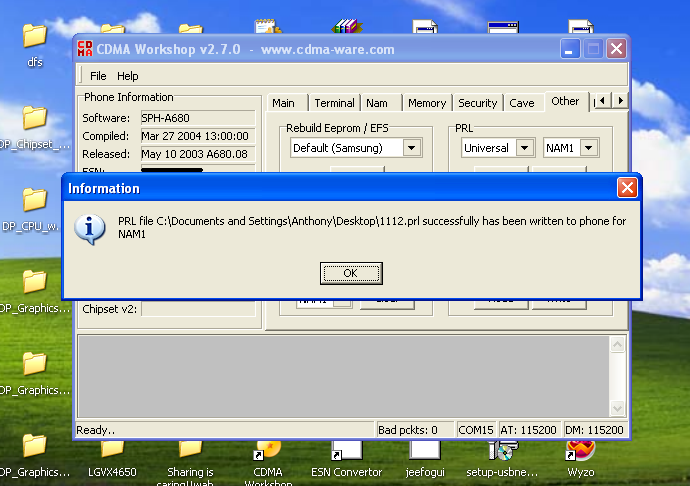690x486 pixels.
Task: Switch to the Security tab
Action: tap(477, 103)
